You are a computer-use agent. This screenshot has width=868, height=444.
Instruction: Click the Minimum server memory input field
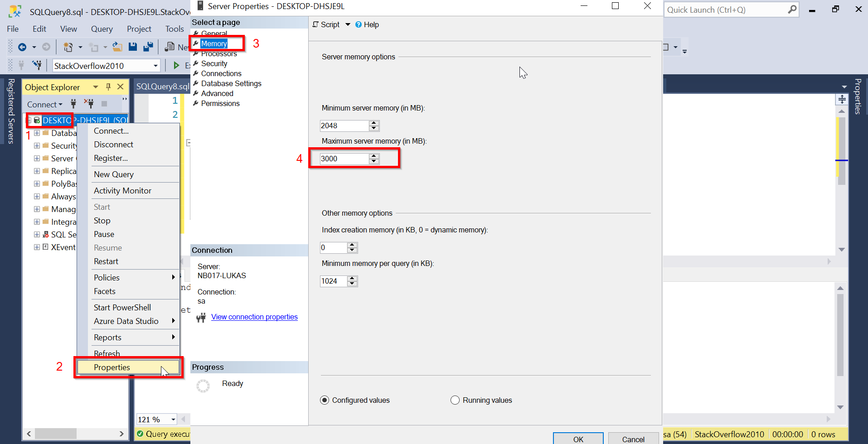coord(344,125)
